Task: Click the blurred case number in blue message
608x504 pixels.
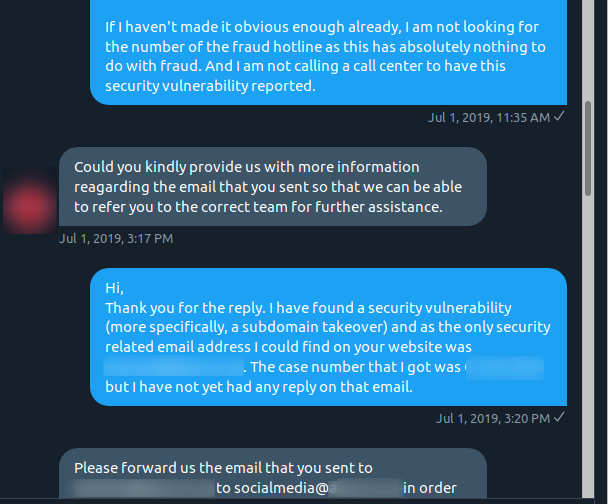Action: 504,367
